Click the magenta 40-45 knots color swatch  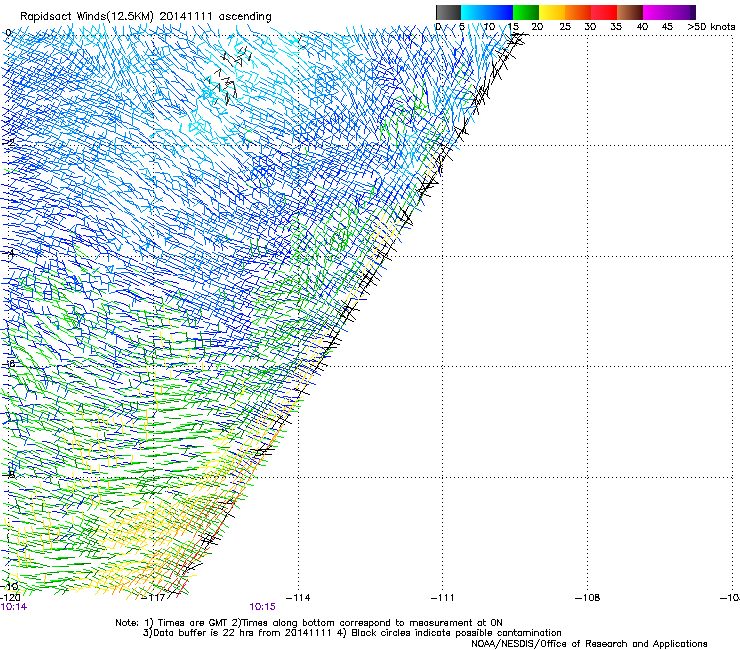[x=656, y=12]
